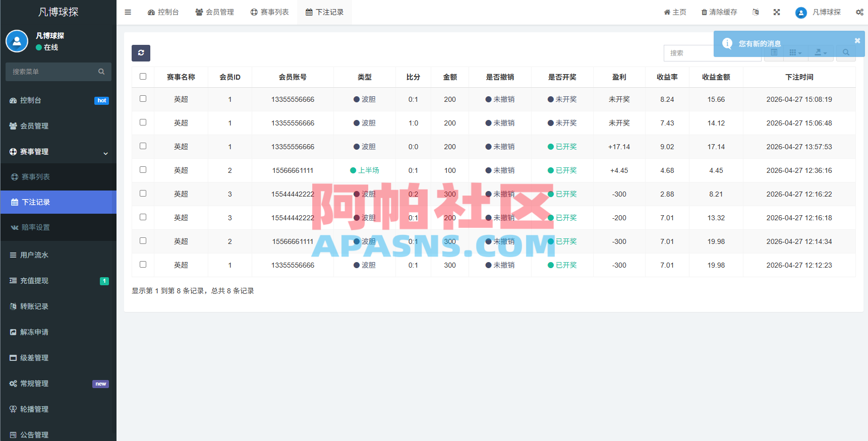This screenshot has width=868, height=441.
Task: Click the 清除缓存 trash button
Action: point(719,12)
